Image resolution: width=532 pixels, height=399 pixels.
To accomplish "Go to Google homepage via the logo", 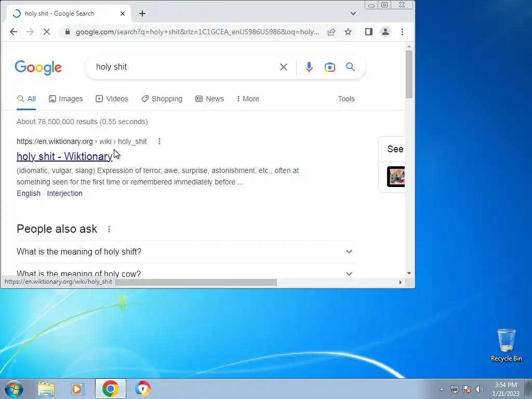I will point(38,68).
